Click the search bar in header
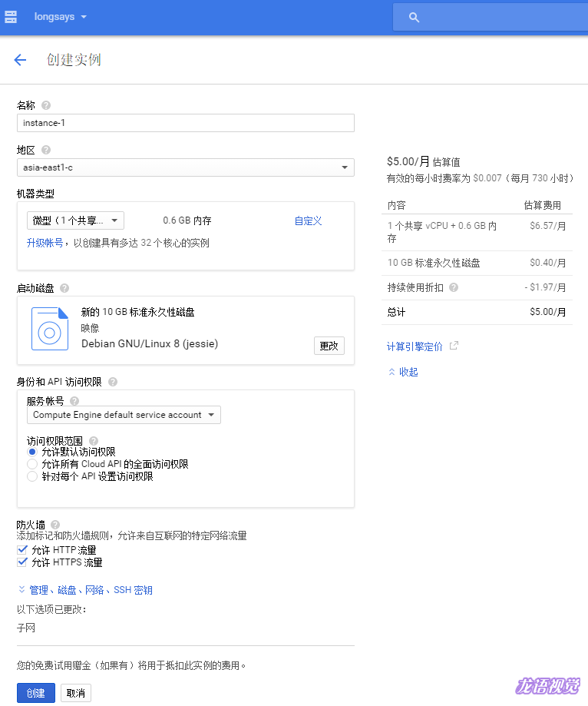This screenshot has height=706, width=588. [x=491, y=18]
